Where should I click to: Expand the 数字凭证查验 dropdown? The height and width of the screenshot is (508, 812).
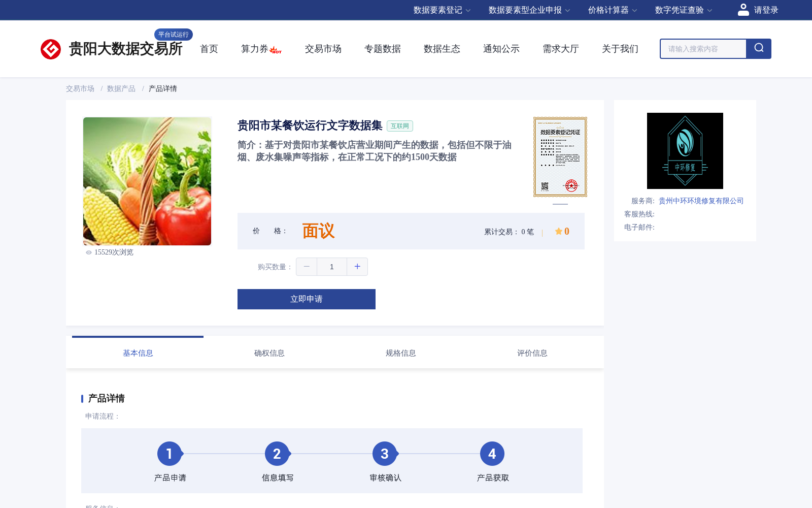tap(684, 10)
